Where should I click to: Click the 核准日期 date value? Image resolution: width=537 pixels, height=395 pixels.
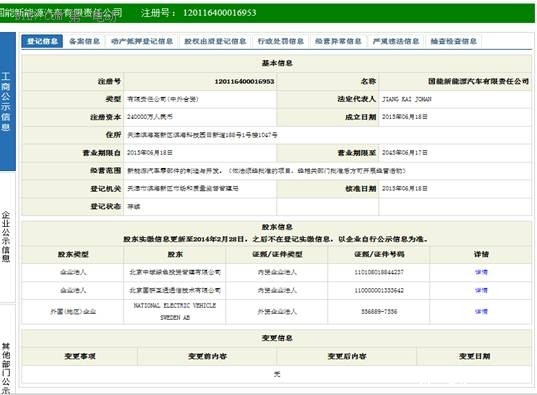(x=404, y=188)
